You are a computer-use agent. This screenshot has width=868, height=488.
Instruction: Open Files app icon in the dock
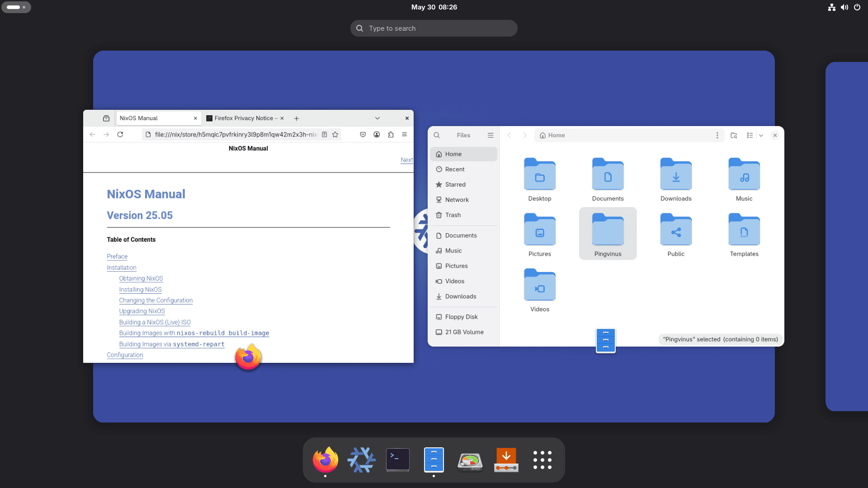coord(434,460)
